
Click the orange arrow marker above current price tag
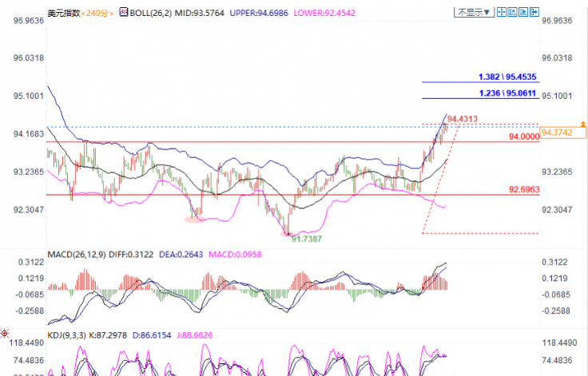point(583,124)
